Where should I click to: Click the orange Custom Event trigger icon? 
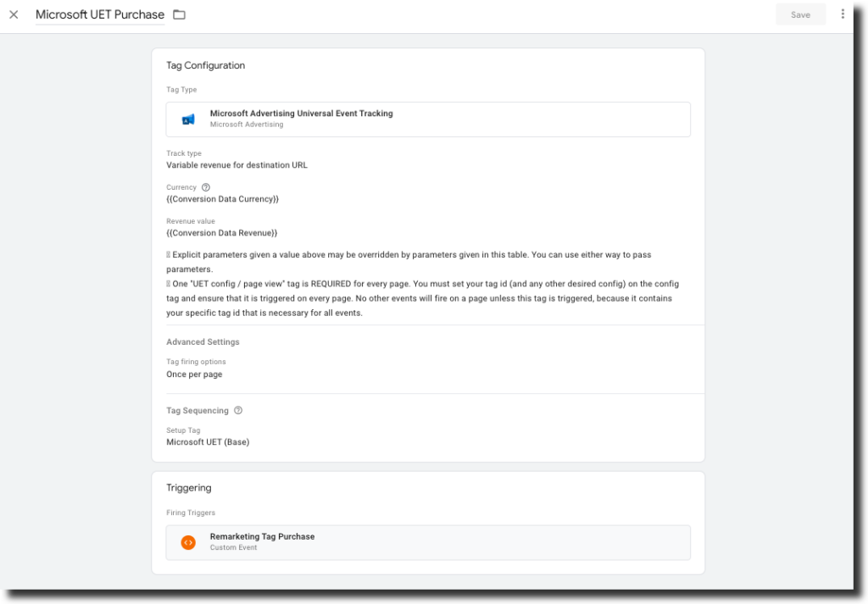(x=188, y=542)
